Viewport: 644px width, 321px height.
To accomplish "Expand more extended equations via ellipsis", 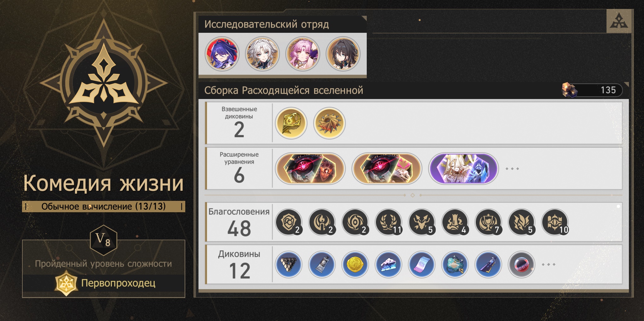I will pyautogui.click(x=512, y=169).
